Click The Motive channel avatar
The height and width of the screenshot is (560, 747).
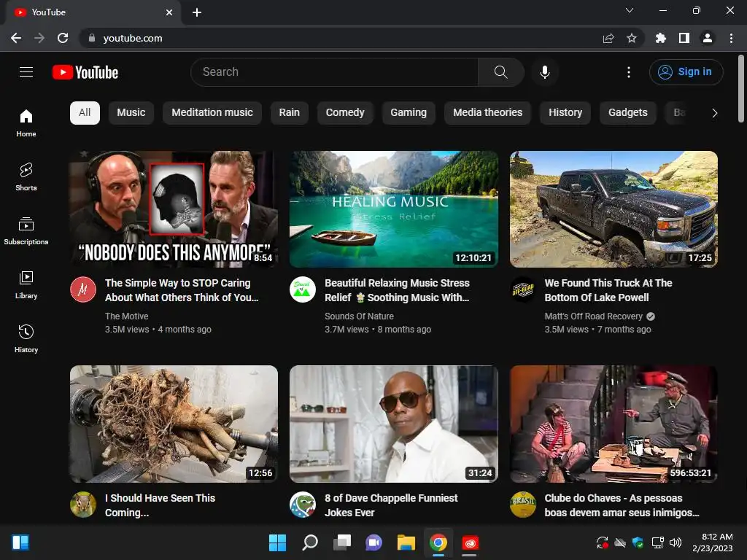coord(83,289)
